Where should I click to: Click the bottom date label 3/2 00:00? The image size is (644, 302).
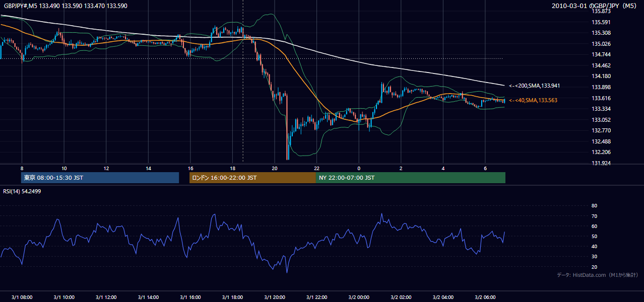coord(359,297)
